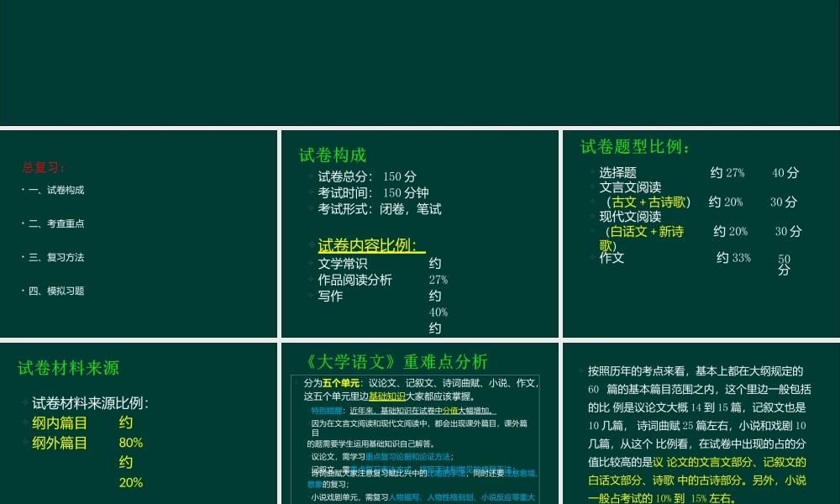Select the blank dark green slide at top
The width and height of the screenshot is (840, 504).
tap(420, 63)
